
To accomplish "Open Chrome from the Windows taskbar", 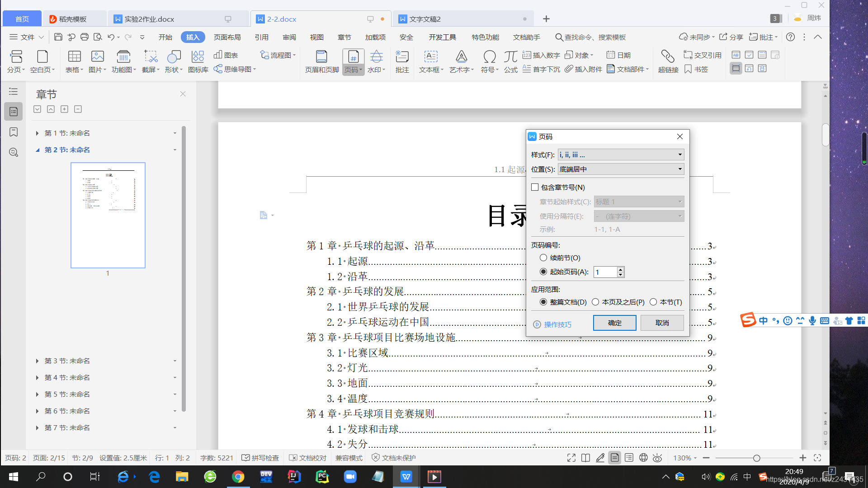I will pyautogui.click(x=238, y=477).
